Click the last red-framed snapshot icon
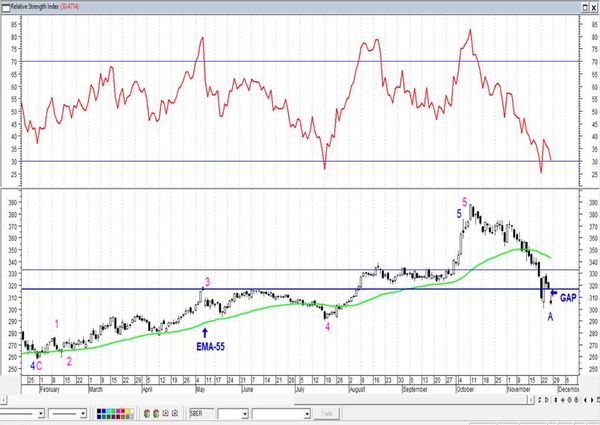Screen dimensions: 600x425 coord(175,413)
